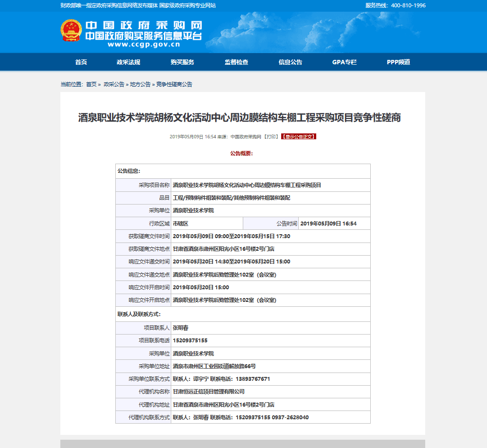Screen dimensions: 487x448
Task: Click the 中国政府采购网 site title banner
Action: [x=144, y=25]
